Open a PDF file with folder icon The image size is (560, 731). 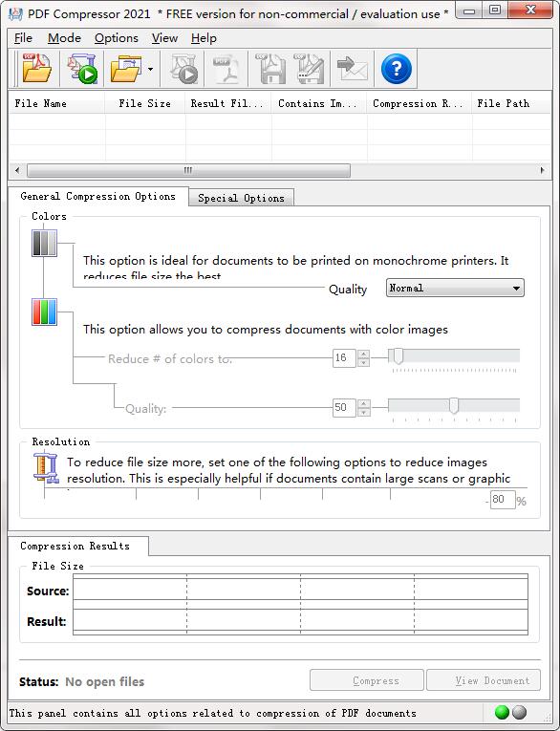coord(37,69)
